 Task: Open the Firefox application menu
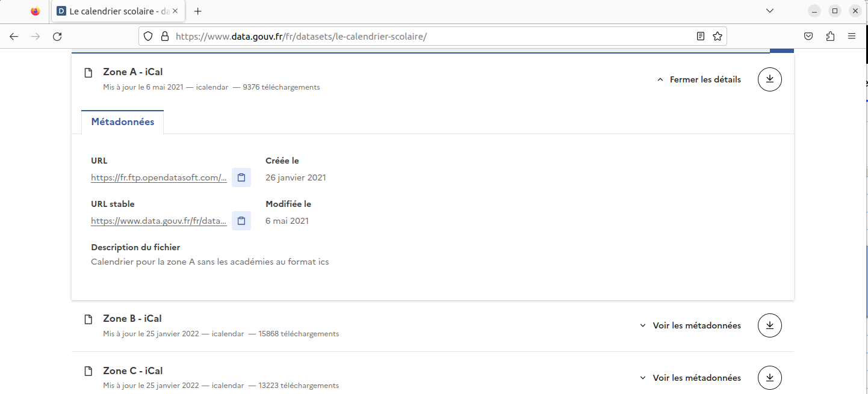click(x=852, y=35)
